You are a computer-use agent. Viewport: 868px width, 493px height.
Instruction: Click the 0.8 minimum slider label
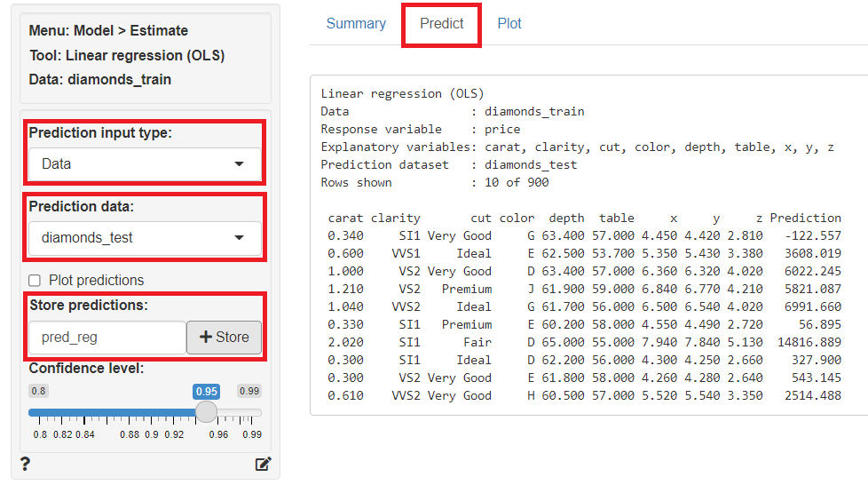[x=37, y=391]
